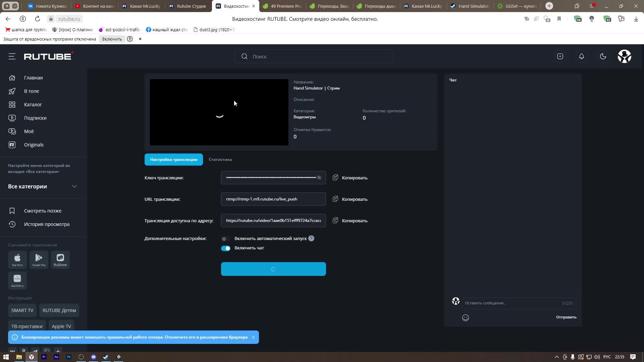
Task: Switch to dark theme moon icon
Action: tap(603, 56)
